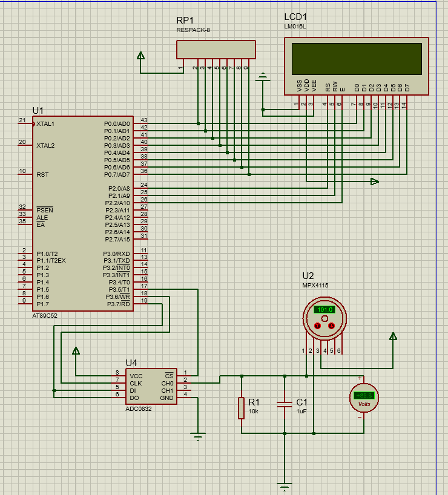The height and width of the screenshot is (495, 448).
Task: Select the LCD1 reference label
Action: point(295,17)
